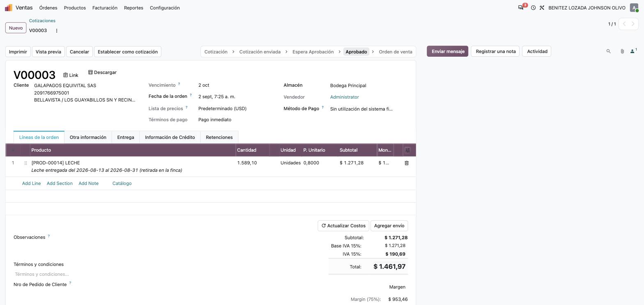The image size is (644, 305).
Task: Click Actualizar Costos button
Action: [x=343, y=226]
